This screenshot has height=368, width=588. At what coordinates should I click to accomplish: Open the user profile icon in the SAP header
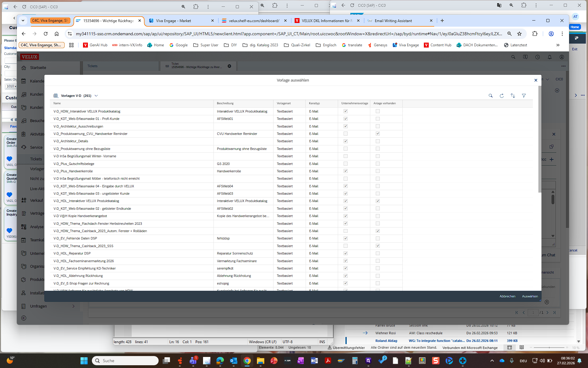click(562, 57)
